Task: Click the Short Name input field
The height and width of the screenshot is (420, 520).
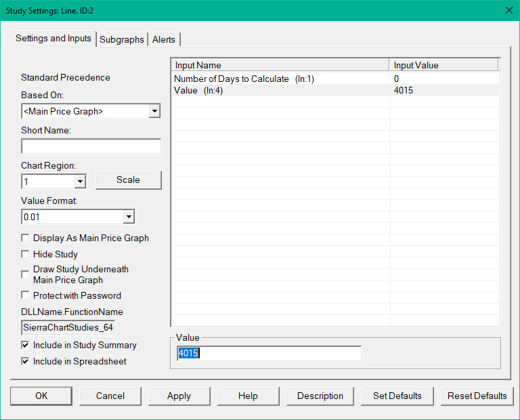Action: click(x=91, y=146)
